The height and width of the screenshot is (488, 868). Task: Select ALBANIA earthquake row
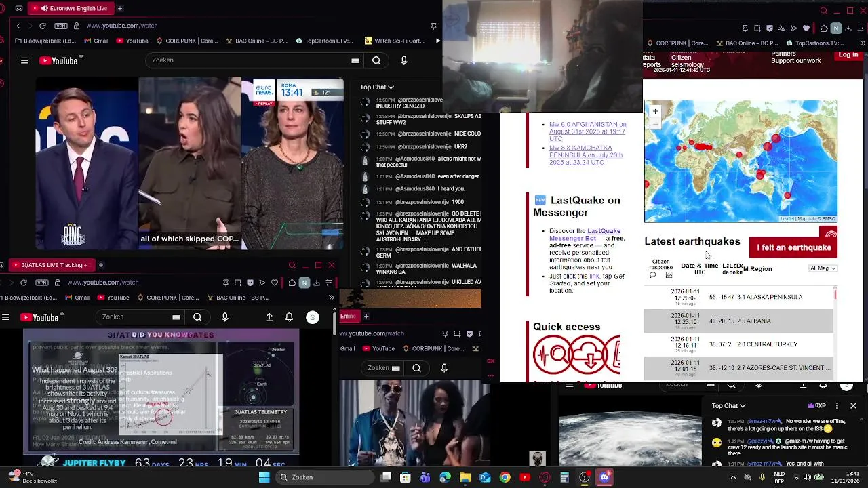[x=738, y=321]
